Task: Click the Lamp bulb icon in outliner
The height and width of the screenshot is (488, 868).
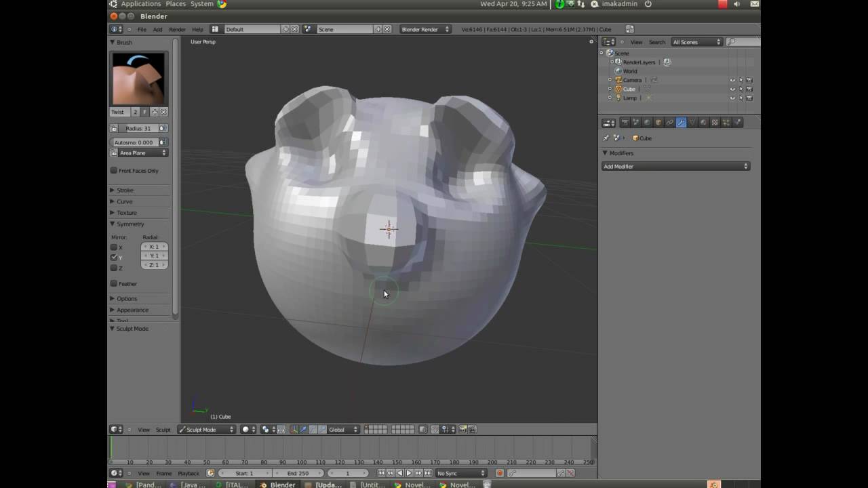Action: coord(618,98)
